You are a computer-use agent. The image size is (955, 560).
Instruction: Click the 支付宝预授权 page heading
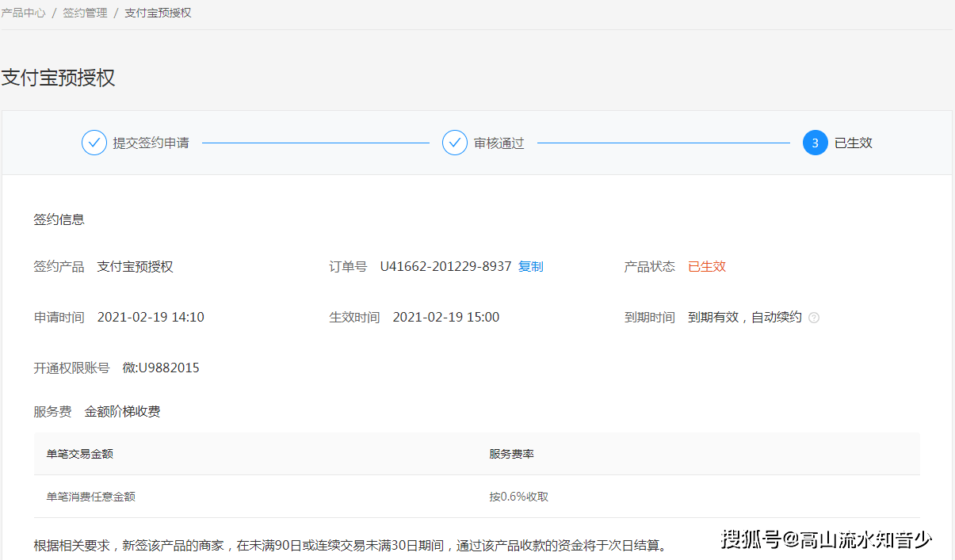(x=58, y=78)
